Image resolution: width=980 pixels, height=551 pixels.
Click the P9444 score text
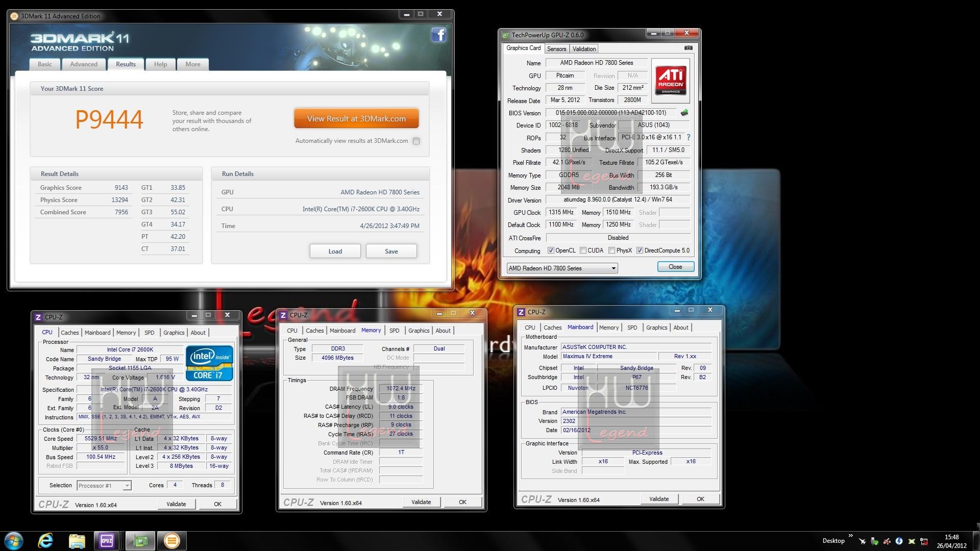(x=109, y=120)
